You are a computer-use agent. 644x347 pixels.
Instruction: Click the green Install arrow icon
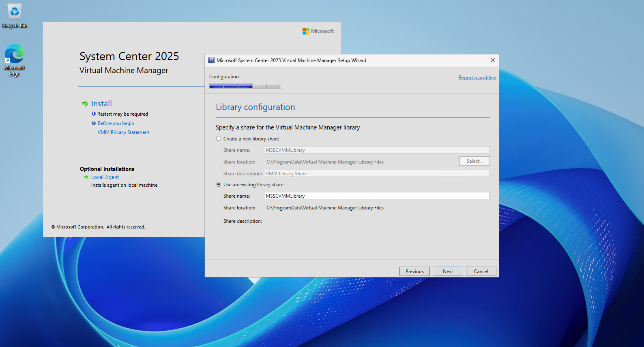click(x=85, y=104)
